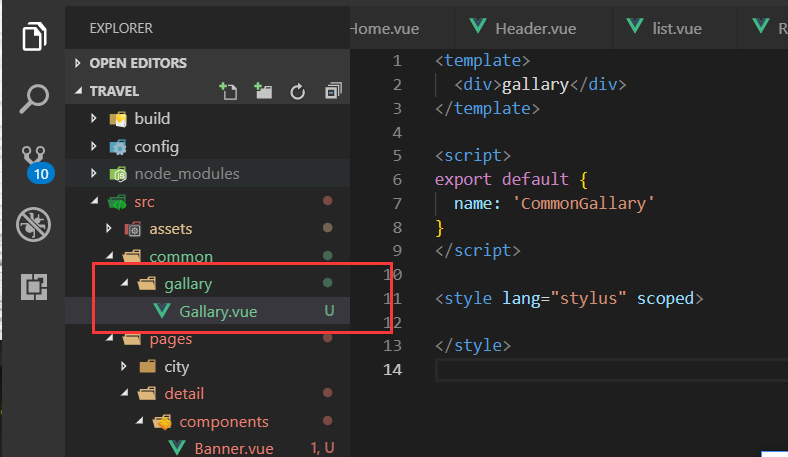Select the Gallary.vue file in tree
Image resolution: width=788 pixels, height=457 pixels.
[208, 311]
